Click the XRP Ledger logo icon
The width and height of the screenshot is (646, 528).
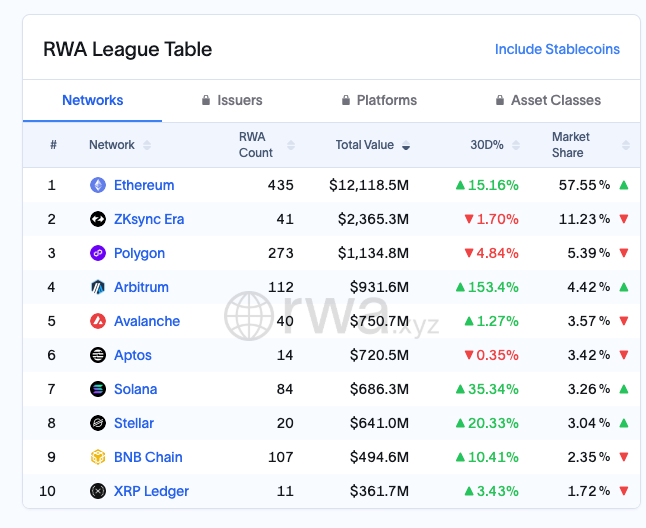pos(98,491)
